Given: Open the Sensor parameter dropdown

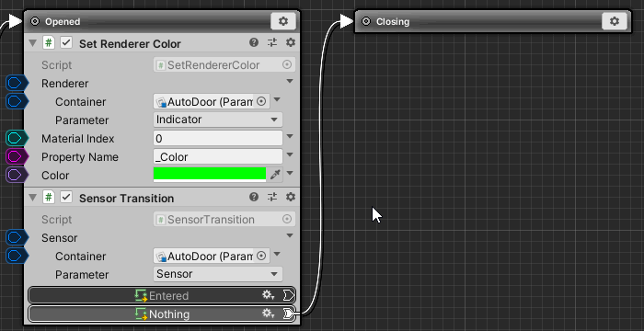Looking at the screenshot, I should pyautogui.click(x=218, y=274).
